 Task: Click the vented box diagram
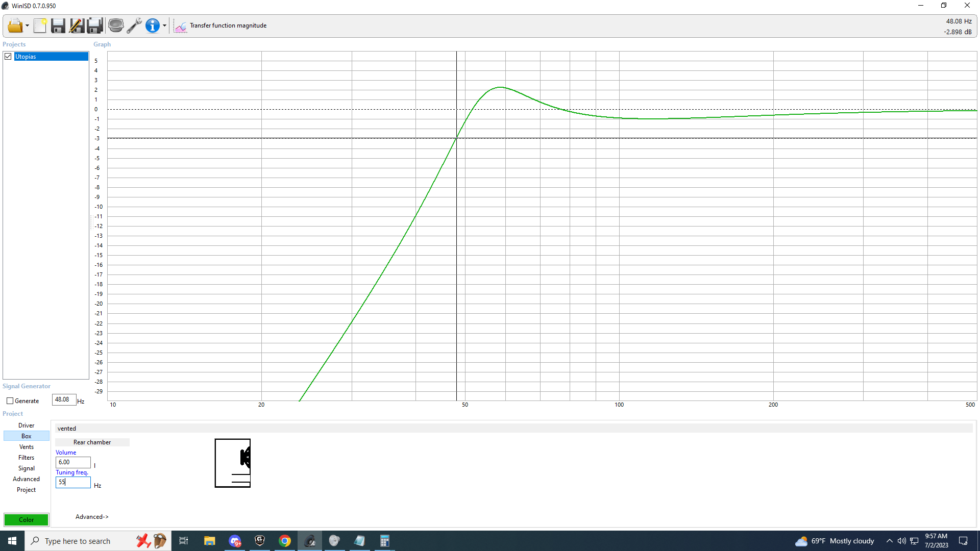233,463
